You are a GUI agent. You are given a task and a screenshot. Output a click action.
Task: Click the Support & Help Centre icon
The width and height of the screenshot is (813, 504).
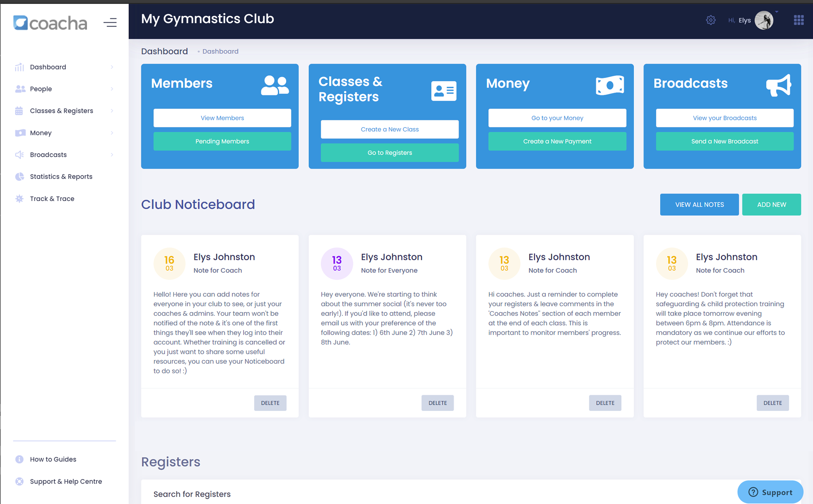pos(19,481)
